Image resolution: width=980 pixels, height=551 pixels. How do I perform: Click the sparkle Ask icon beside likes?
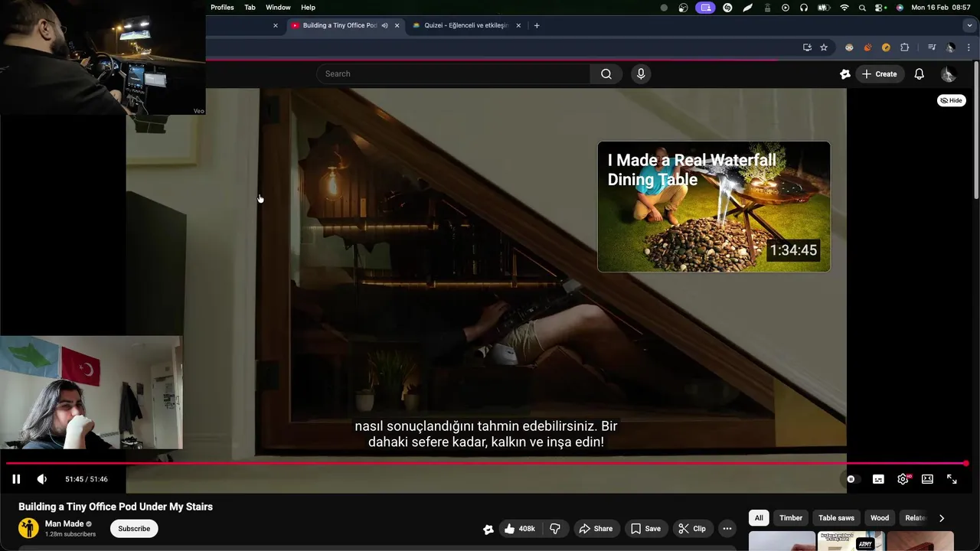pyautogui.click(x=488, y=529)
